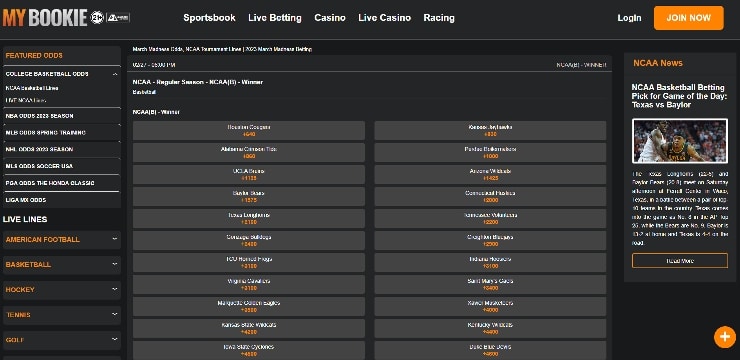Image resolution: width=740 pixels, height=360 pixels.
Task: Select Indiana Hoosiers odds
Action: [490, 262]
